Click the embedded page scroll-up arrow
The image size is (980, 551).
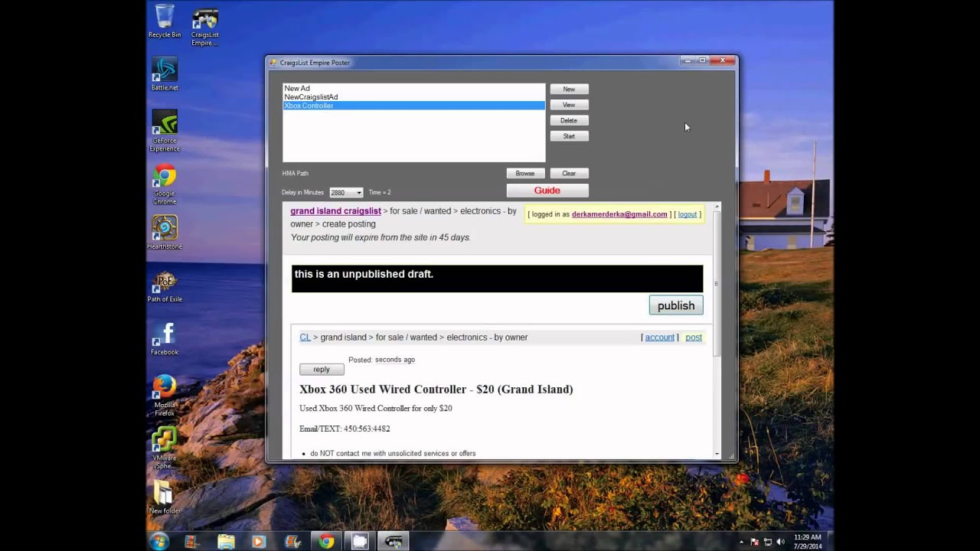[x=717, y=207]
